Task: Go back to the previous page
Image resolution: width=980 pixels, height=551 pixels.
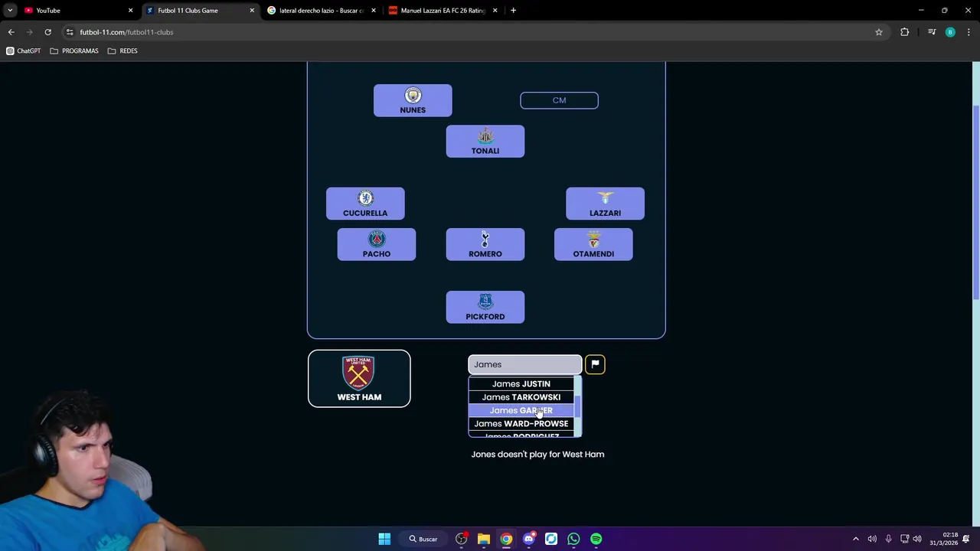Action: click(x=11, y=32)
